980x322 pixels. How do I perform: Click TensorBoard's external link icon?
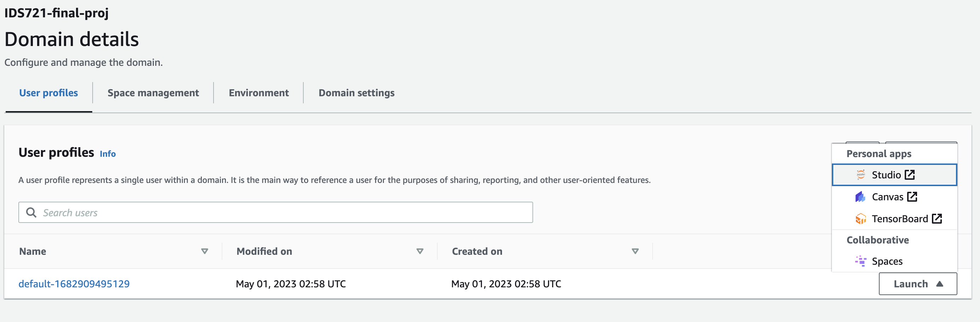pyautogui.click(x=937, y=219)
